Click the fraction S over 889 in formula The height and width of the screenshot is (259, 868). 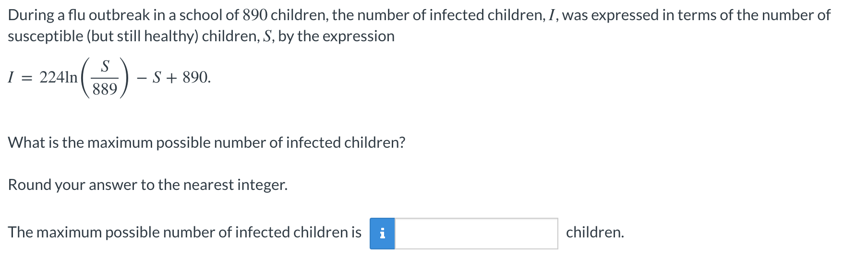[106, 78]
